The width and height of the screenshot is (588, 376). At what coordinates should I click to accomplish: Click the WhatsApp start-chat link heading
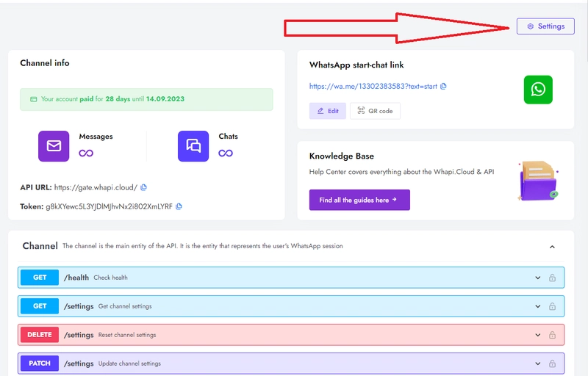point(356,65)
